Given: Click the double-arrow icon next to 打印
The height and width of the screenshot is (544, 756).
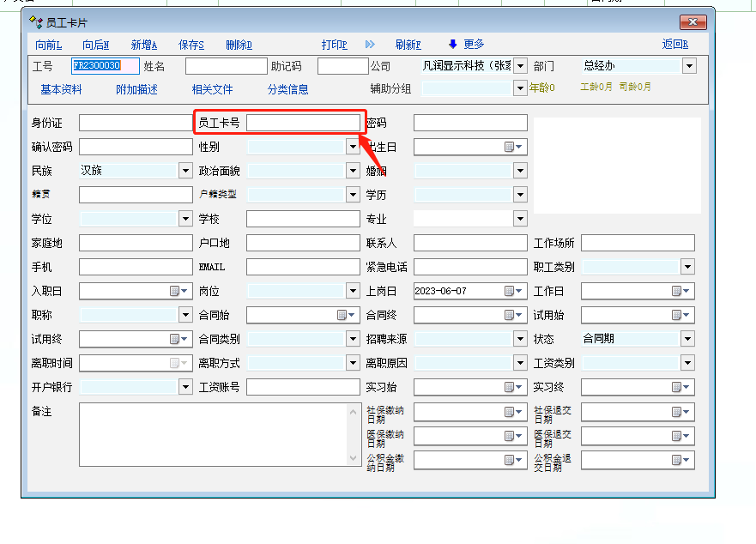Looking at the screenshot, I should [370, 45].
